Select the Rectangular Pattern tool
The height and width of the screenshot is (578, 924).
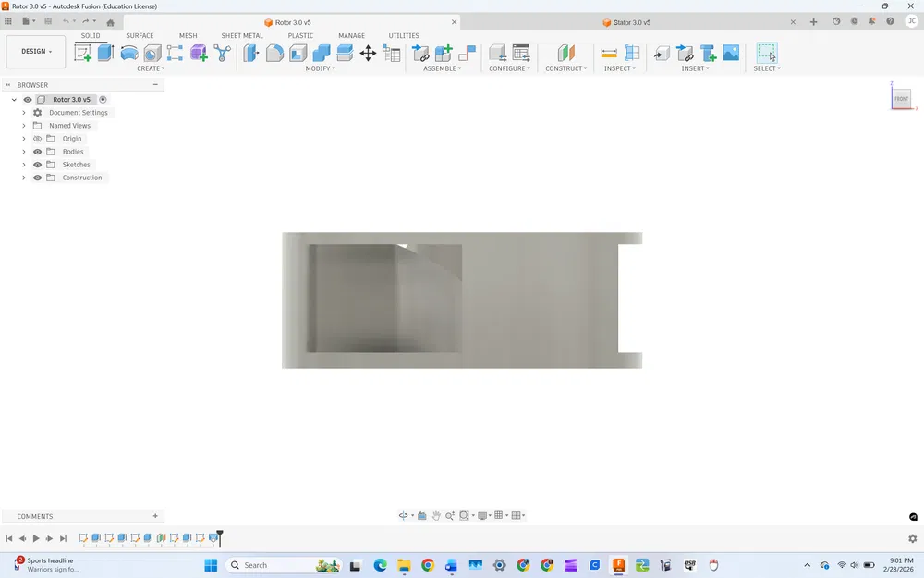(175, 53)
